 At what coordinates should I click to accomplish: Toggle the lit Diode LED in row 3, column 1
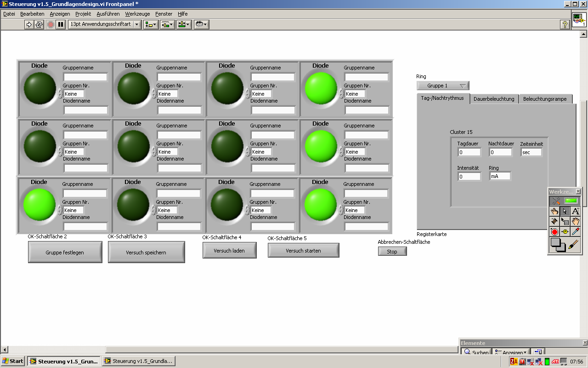(40, 205)
